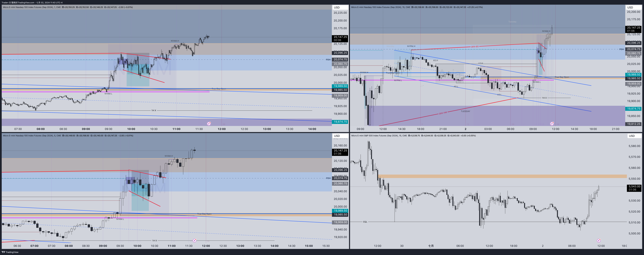Open the USD currency selector in the 5-minute chart
The width and height of the screenshot is (644, 255).
[x=340, y=136]
